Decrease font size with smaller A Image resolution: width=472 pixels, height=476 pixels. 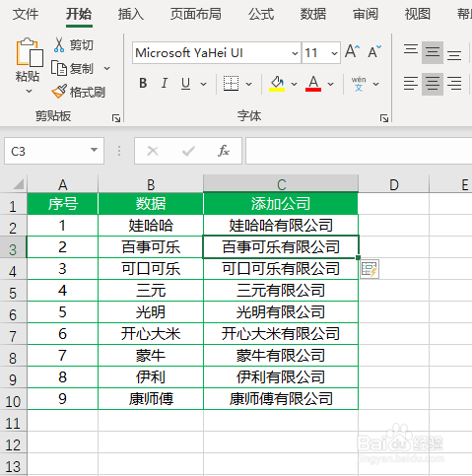[x=374, y=52]
